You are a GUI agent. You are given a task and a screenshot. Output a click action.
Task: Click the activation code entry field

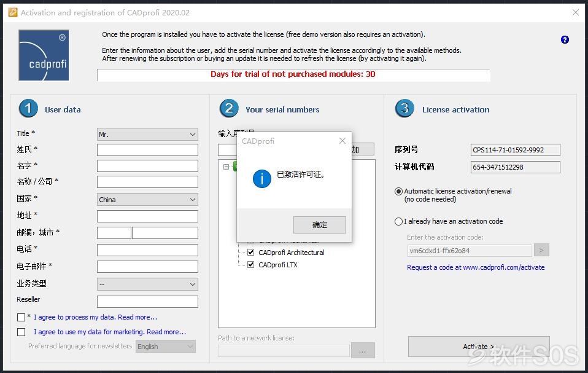(x=470, y=251)
